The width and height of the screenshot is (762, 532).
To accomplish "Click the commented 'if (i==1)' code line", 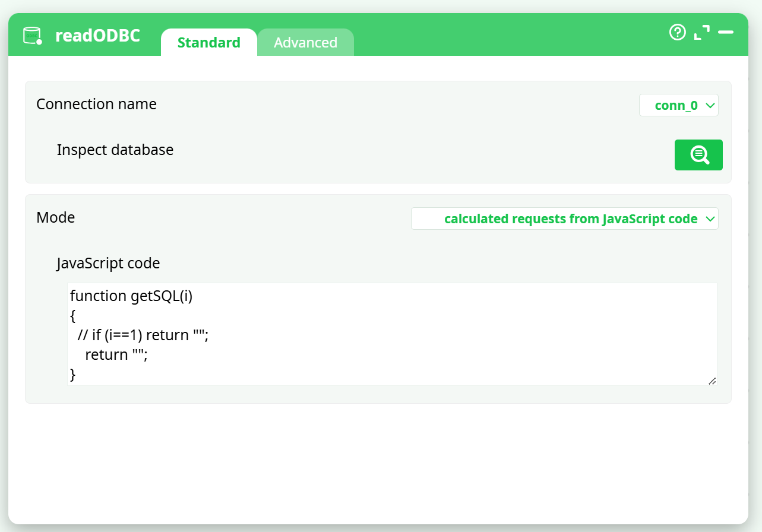I will [143, 335].
